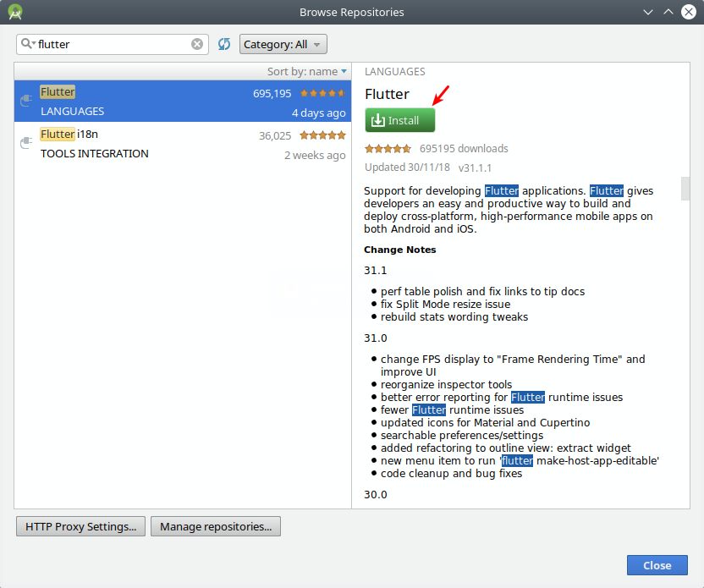Click the stars under the Flutter heading
Screen dimensions: 704x588
point(388,148)
